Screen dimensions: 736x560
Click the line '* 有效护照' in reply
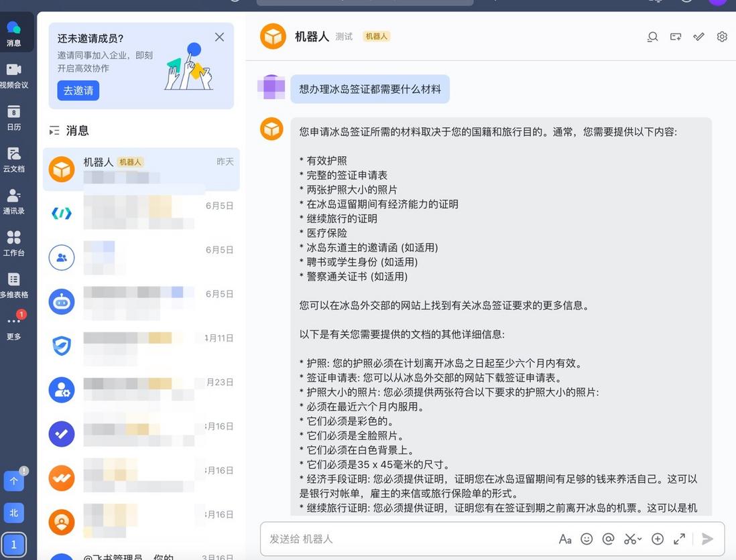pyautogui.click(x=323, y=161)
